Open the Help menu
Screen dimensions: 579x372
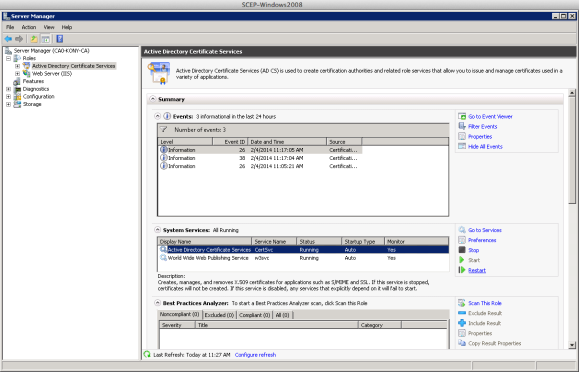[67, 27]
